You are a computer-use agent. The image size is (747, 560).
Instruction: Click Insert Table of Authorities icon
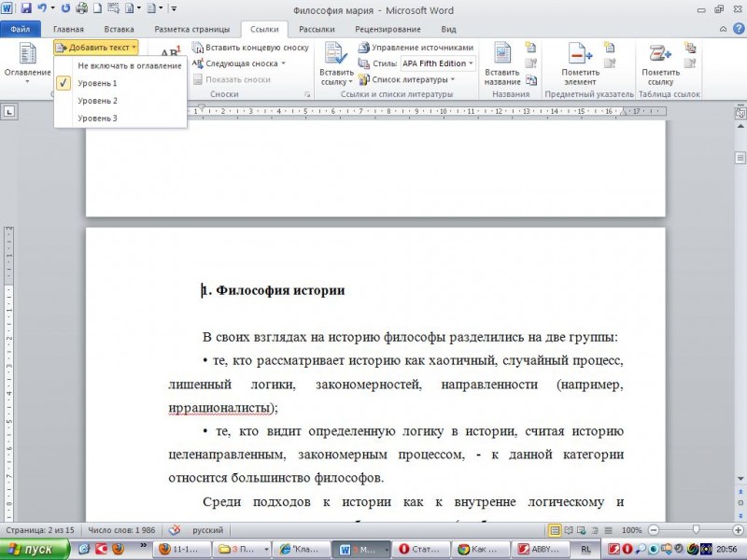tap(690, 48)
